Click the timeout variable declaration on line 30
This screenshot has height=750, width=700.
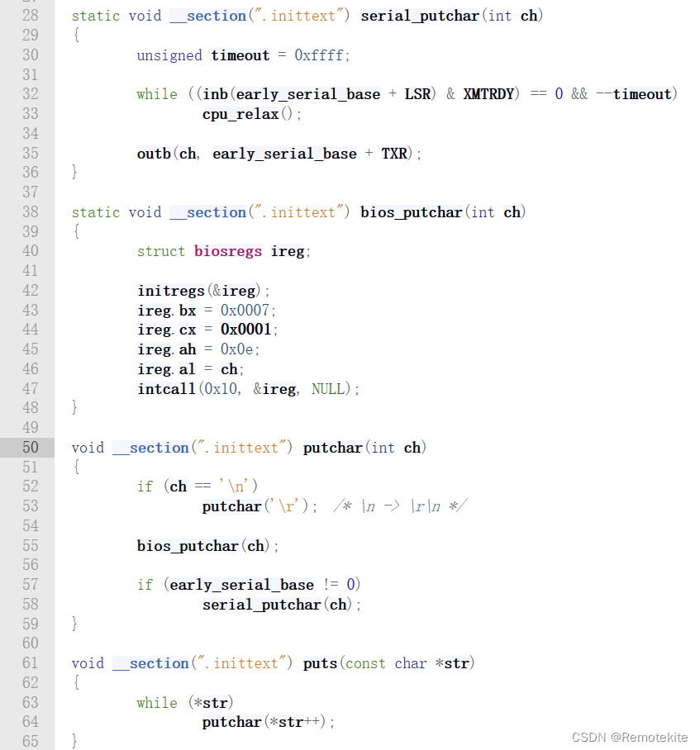(x=240, y=55)
